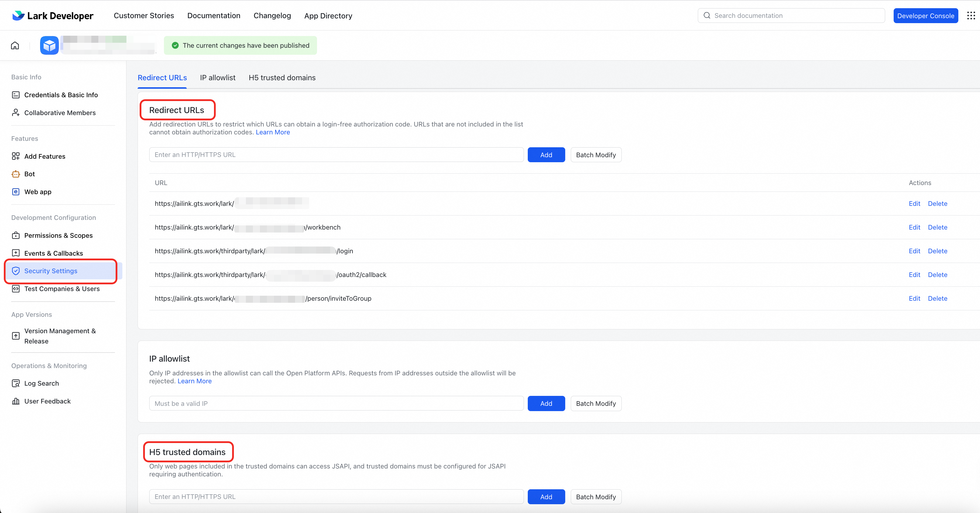Click Batch Modify under IP allowlist

[x=595, y=403]
